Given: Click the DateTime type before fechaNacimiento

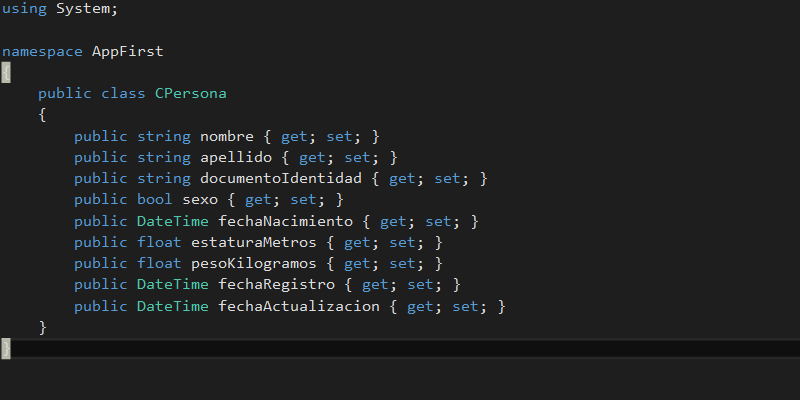Looking at the screenshot, I should 173,221.
